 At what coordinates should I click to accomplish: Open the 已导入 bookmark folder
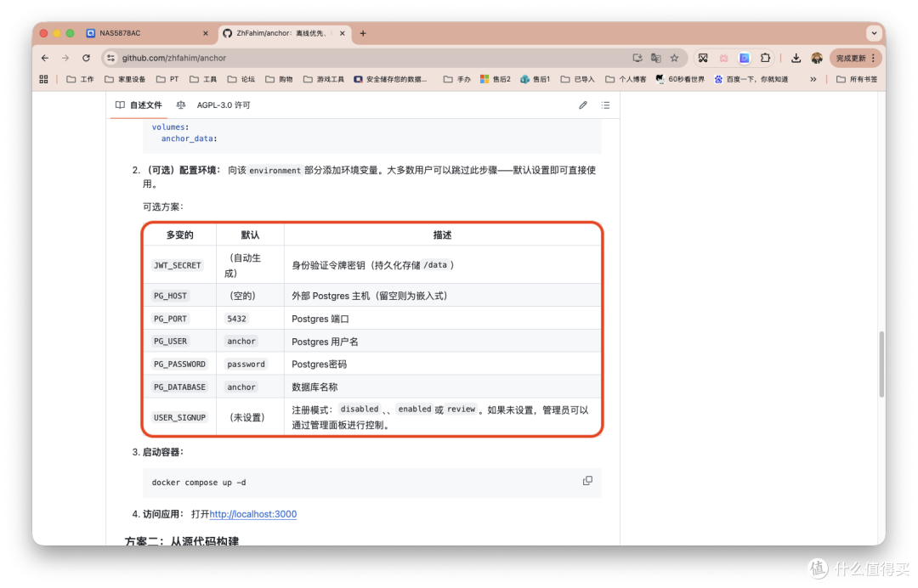[x=577, y=79]
